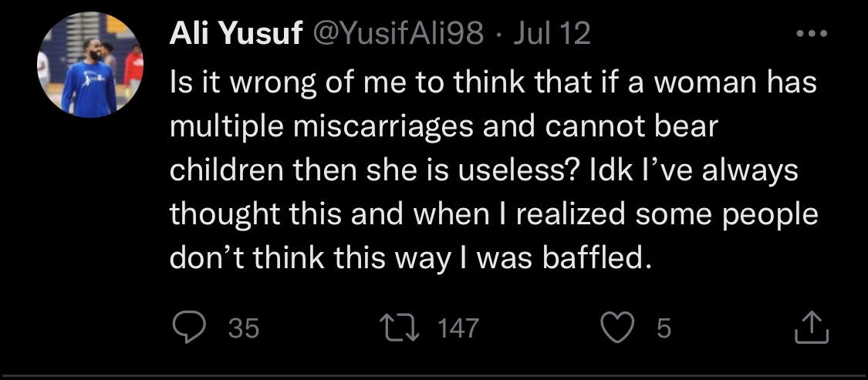Click the word "Idk" in the tweet

612,171
